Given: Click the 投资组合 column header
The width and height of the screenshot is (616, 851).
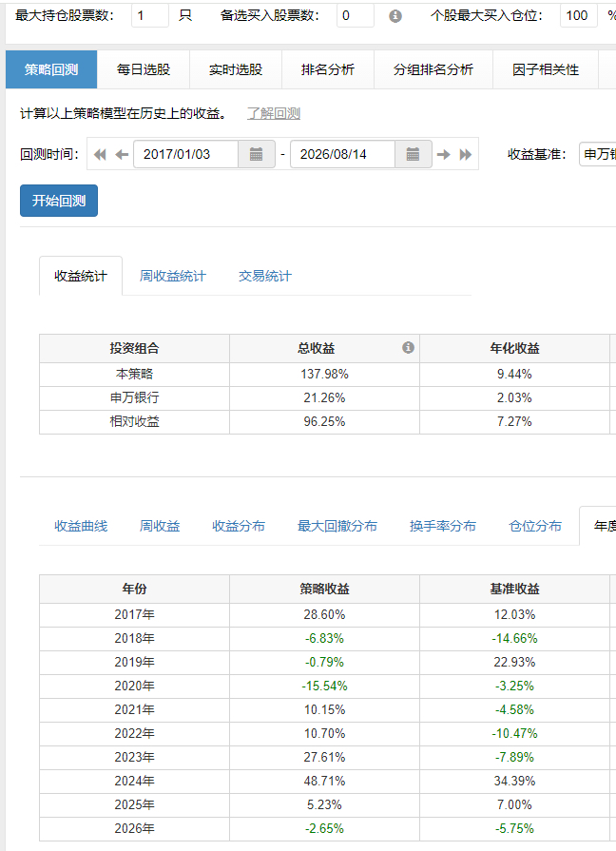Looking at the screenshot, I should click(135, 348).
